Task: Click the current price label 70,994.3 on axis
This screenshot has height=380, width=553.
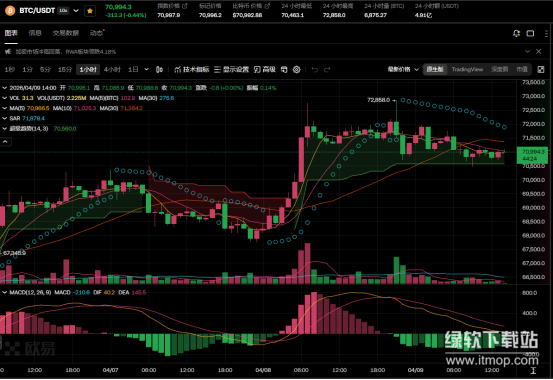Action: pyautogui.click(x=533, y=155)
